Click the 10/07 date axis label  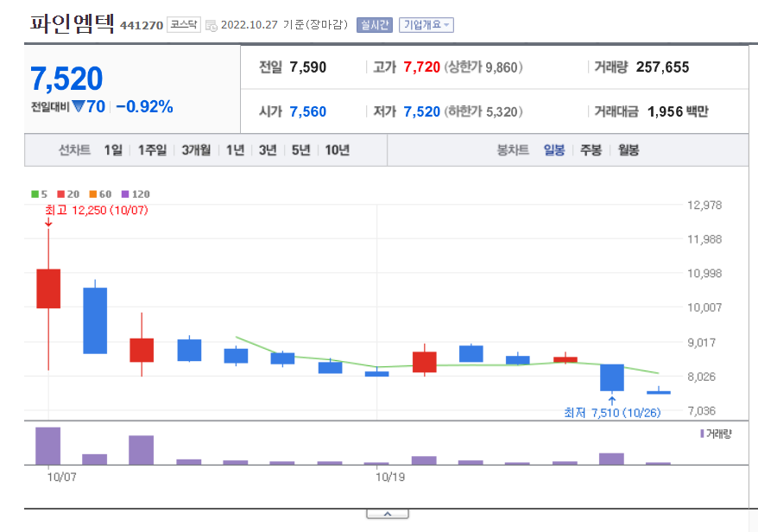click(61, 477)
